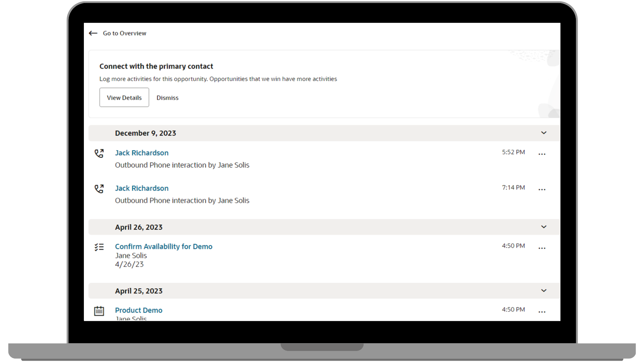644x362 pixels.
Task: Open actions menu for Confirm Availability task
Action: coord(542,248)
